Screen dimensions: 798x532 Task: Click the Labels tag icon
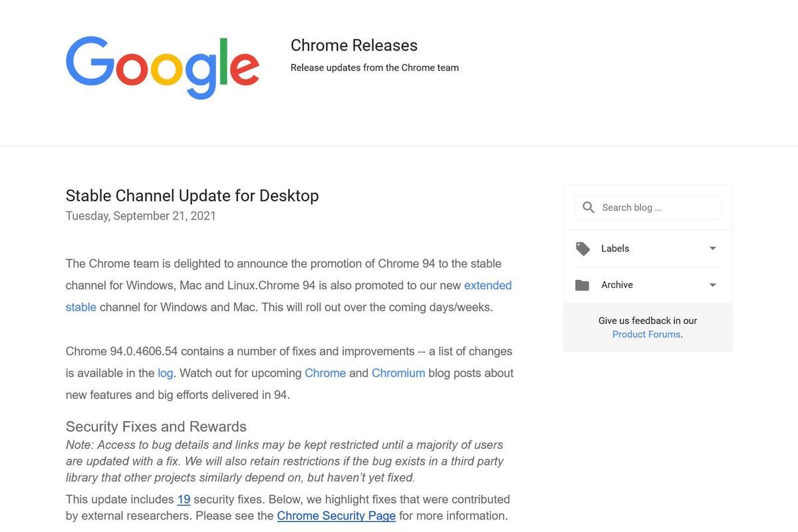click(583, 249)
